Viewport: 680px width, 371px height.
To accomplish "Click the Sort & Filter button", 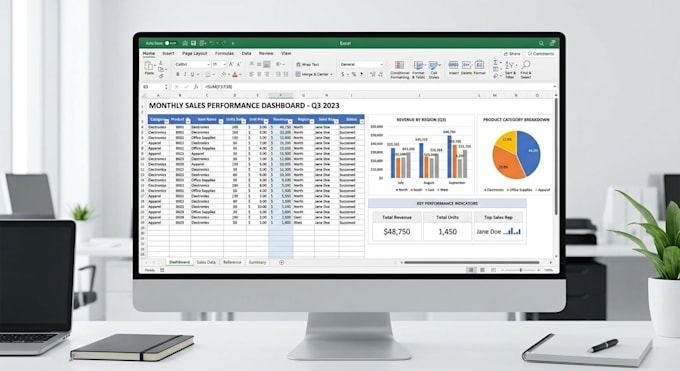I will click(x=510, y=70).
